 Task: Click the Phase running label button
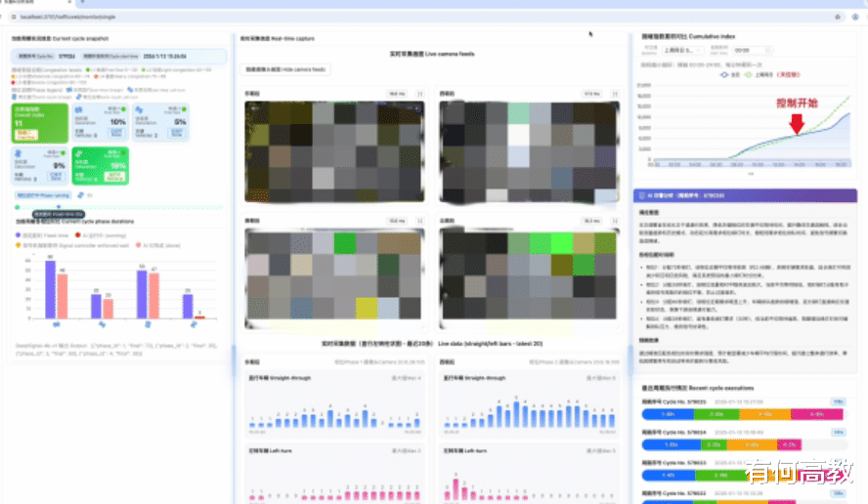coord(43,195)
